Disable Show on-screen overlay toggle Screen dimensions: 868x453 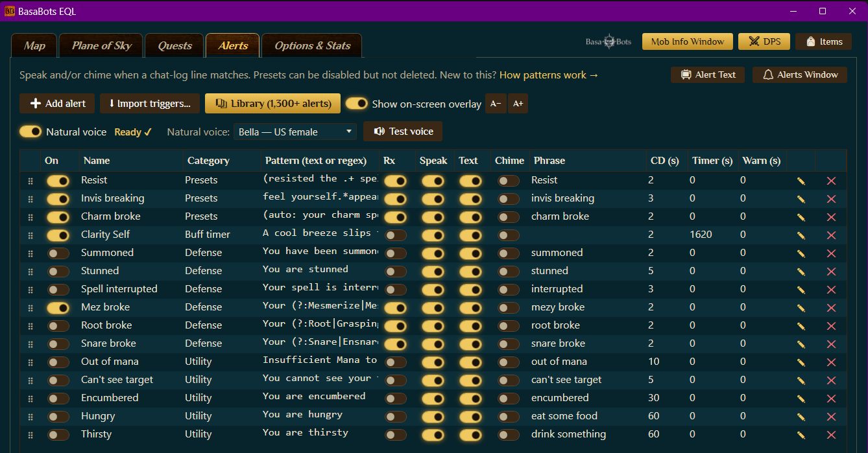[x=357, y=104]
